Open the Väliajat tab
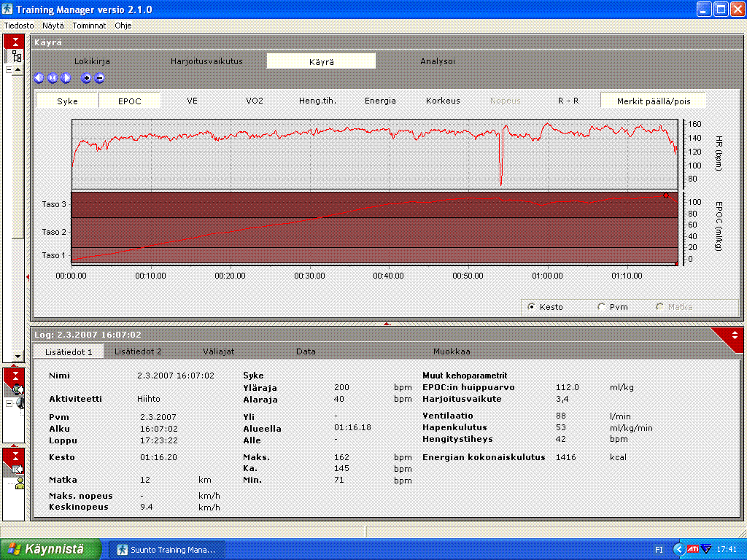This screenshot has width=747, height=560. (218, 351)
